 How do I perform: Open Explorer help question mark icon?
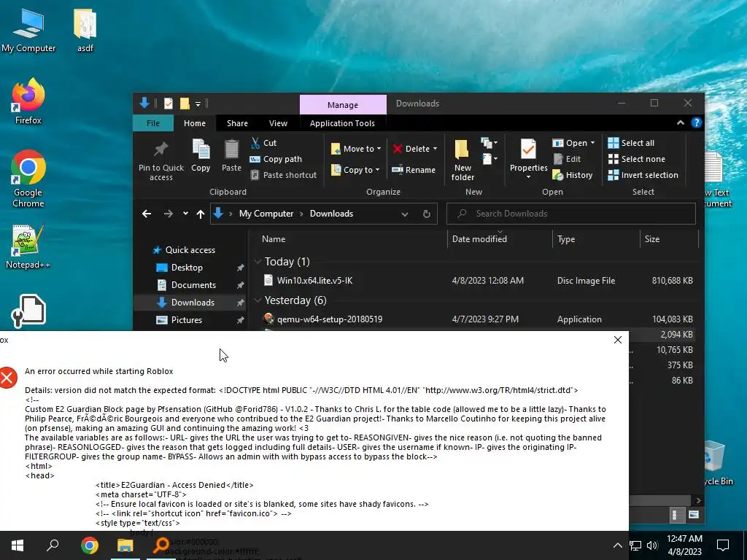coord(697,122)
